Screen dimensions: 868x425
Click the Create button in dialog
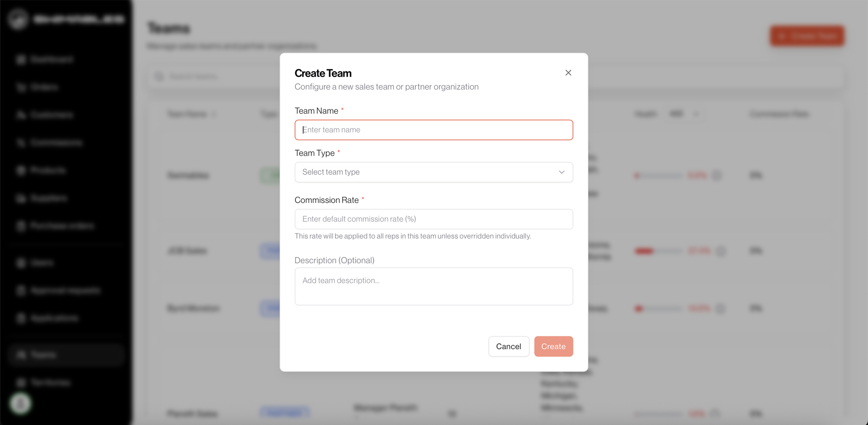pos(553,347)
